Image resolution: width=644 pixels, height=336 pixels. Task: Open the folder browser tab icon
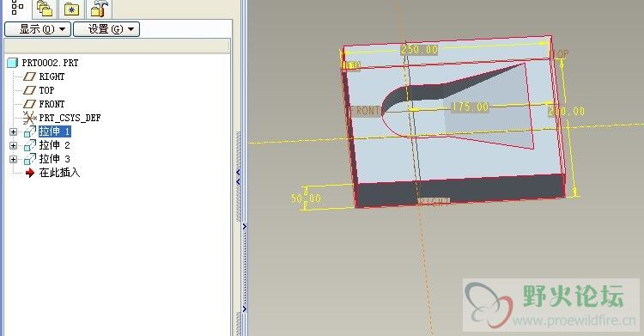[45, 9]
